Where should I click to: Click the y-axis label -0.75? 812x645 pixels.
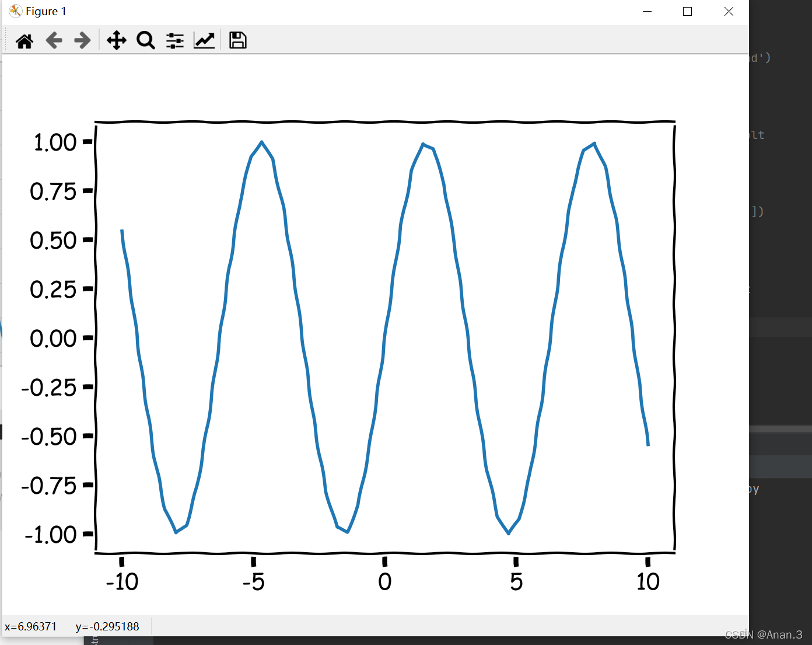(x=49, y=486)
